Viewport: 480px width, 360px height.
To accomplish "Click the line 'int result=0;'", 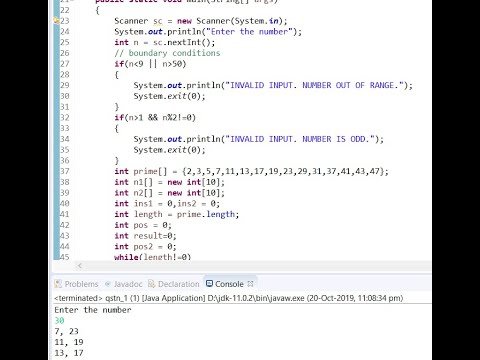I will point(145,236).
